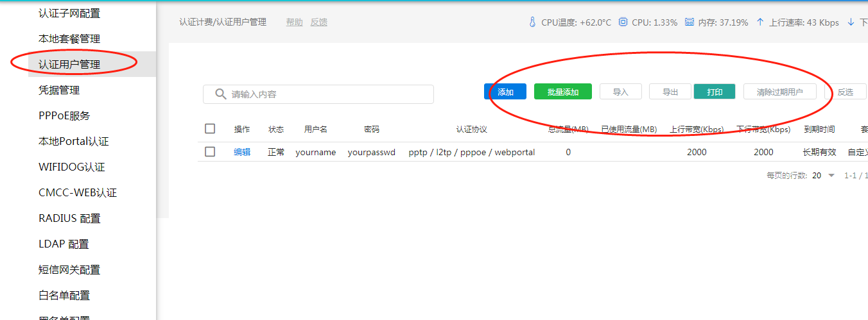Click the memory usage icon
The image size is (868, 320).
point(689,22)
